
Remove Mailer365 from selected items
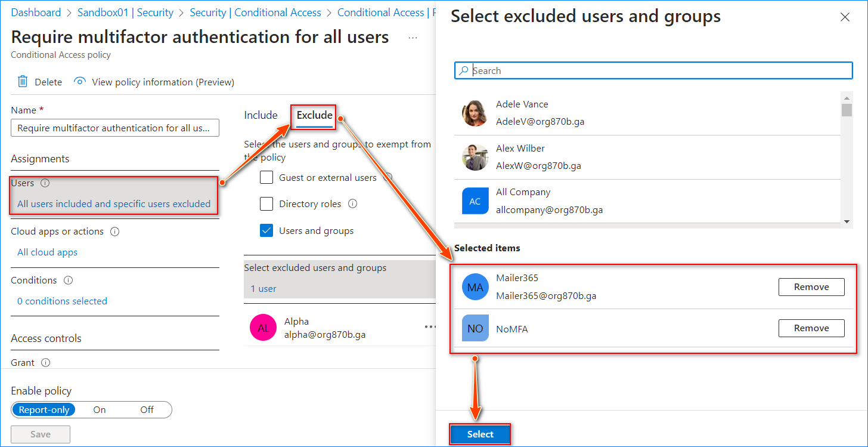pyautogui.click(x=811, y=287)
